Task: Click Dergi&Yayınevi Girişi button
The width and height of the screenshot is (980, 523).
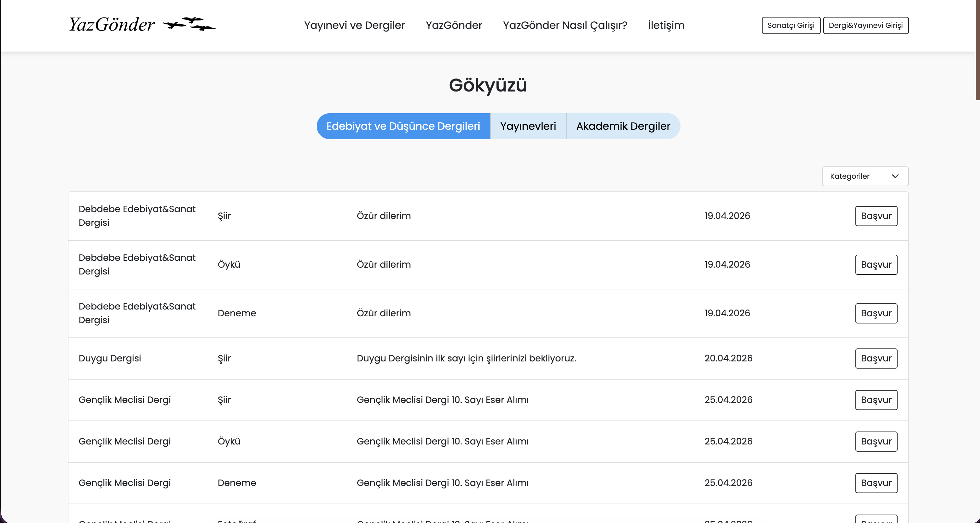Action: 865,26
